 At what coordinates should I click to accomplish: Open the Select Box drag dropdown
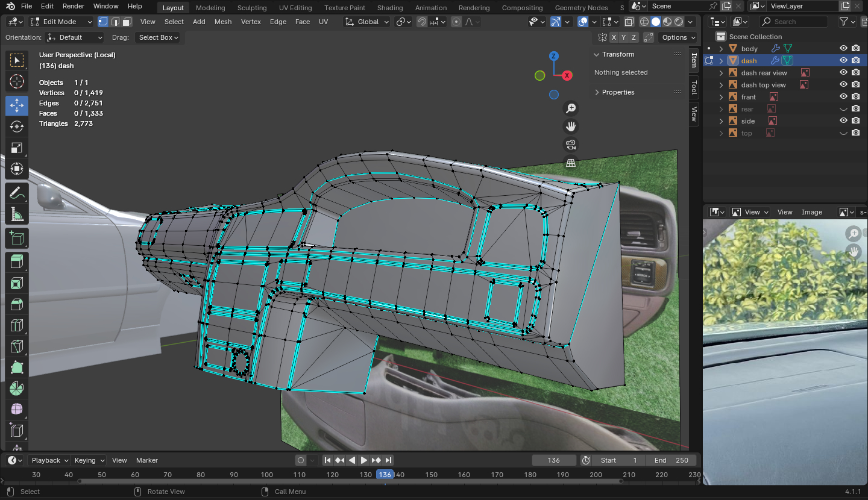tap(159, 37)
